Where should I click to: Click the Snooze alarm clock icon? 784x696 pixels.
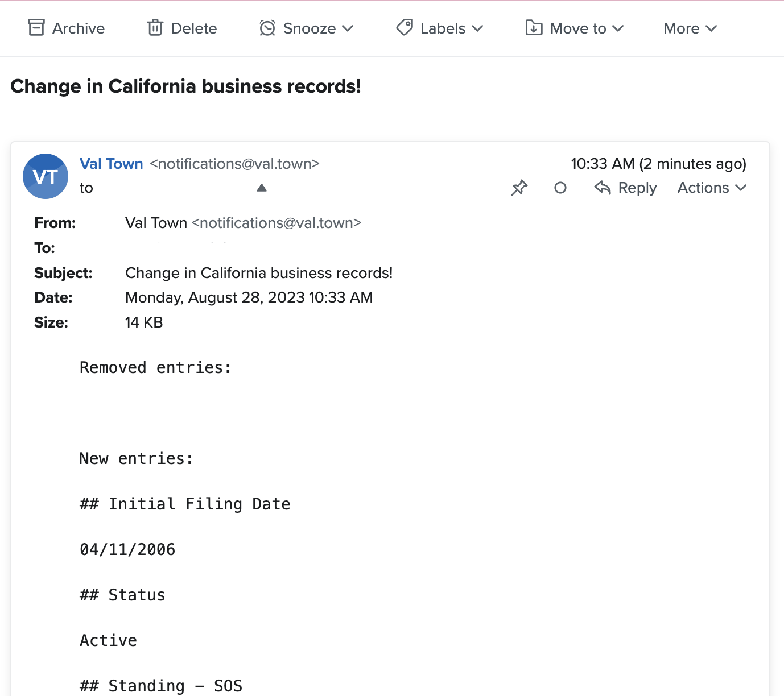(x=267, y=28)
